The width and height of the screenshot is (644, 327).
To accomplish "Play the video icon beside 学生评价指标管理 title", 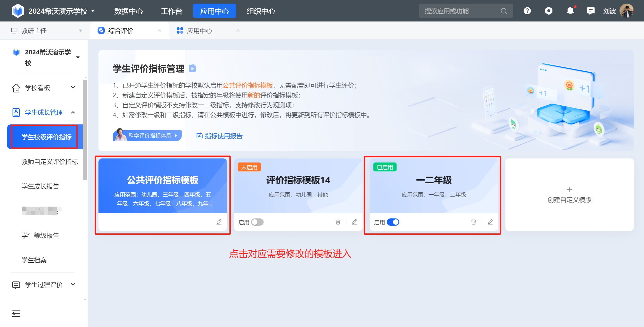I will [192, 68].
